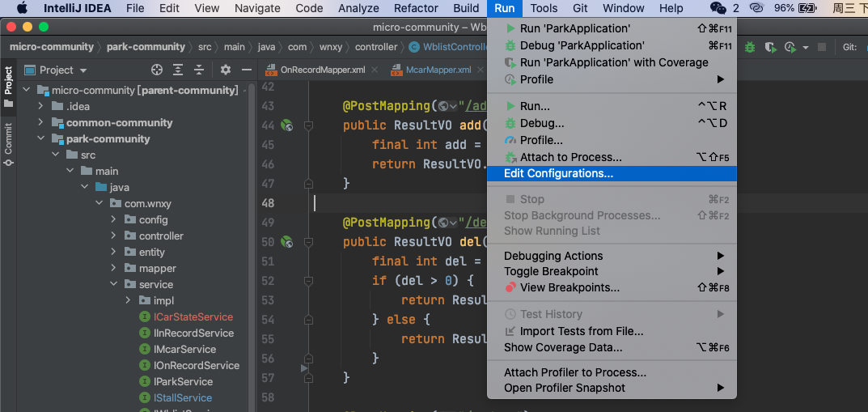Toggle fold marker on line 47
This screenshot has width=868, height=412.
point(309,183)
